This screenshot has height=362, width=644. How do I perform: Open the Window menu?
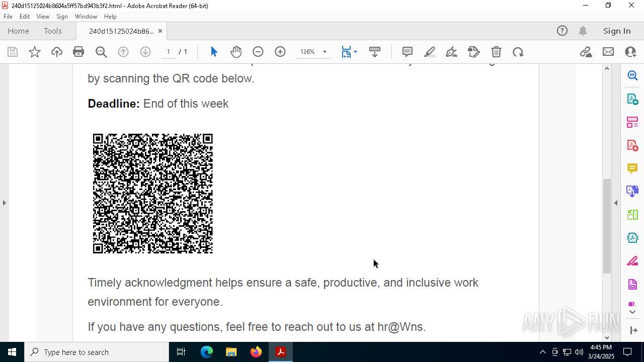point(86,17)
